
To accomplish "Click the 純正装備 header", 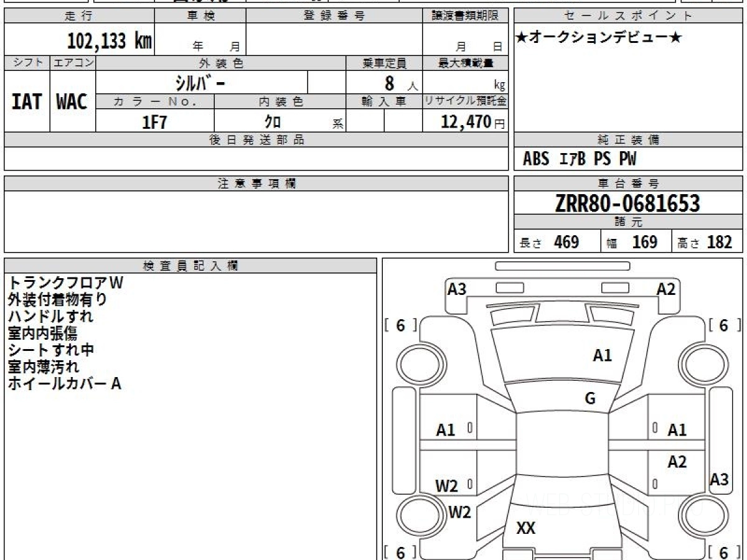I will click(629, 140).
